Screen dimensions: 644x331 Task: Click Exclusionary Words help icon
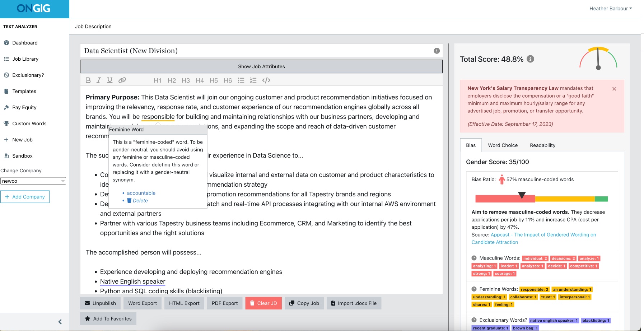(474, 320)
